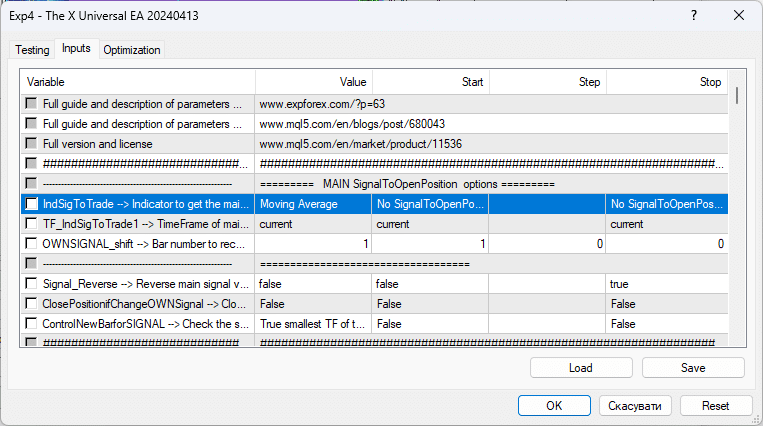Check the OWNSIGNAL_shift parameter box
Viewport: 763px width, 426px height.
[x=33, y=244]
